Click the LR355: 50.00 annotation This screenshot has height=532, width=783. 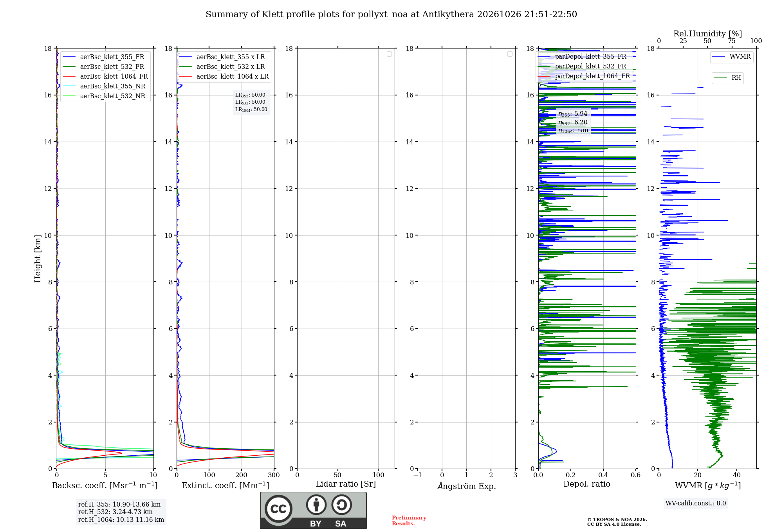click(250, 95)
